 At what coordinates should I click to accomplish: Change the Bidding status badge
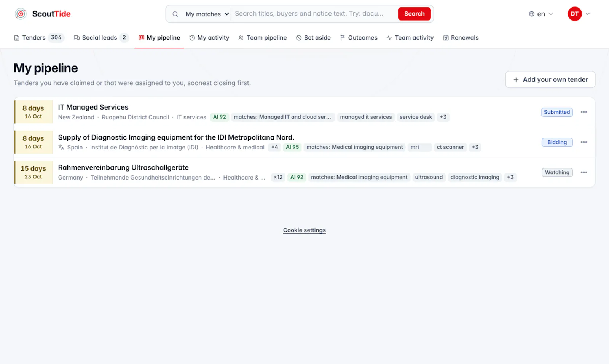[x=557, y=142]
